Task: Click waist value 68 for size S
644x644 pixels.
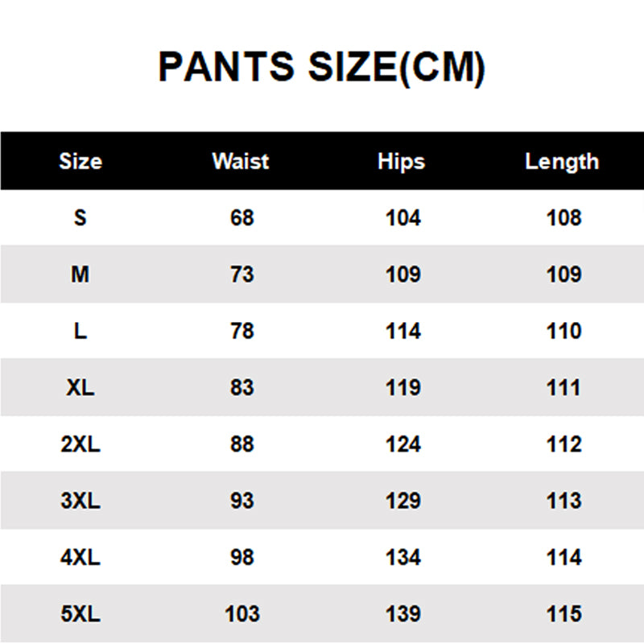Action: point(242,217)
